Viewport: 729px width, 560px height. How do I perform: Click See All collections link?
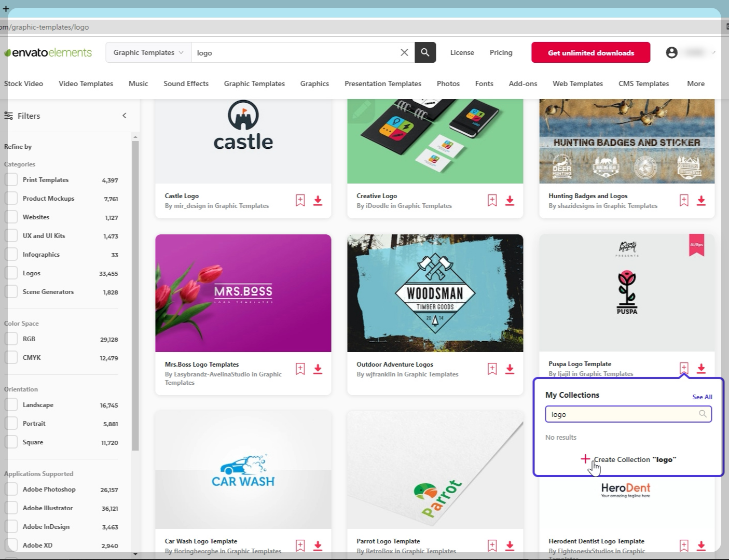pos(702,397)
